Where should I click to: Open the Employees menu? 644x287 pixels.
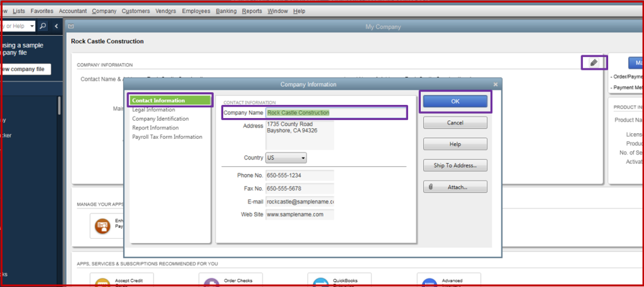[196, 11]
